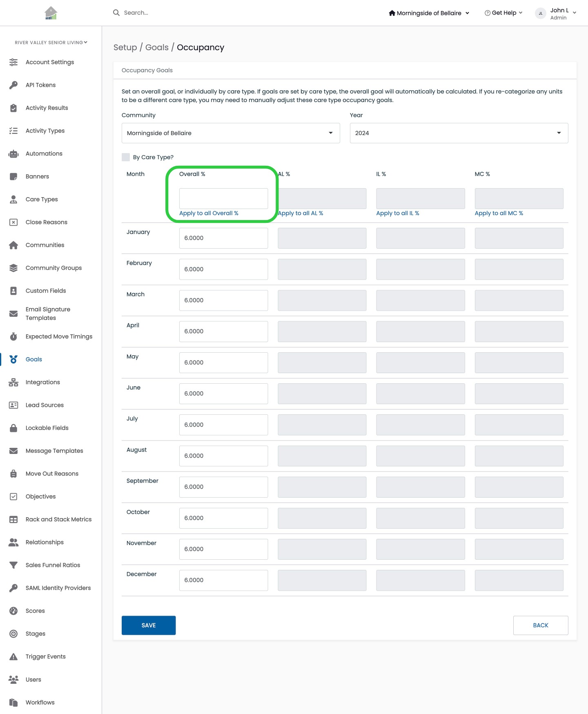Click the Banners note icon
This screenshot has width=588, height=714.
13,176
